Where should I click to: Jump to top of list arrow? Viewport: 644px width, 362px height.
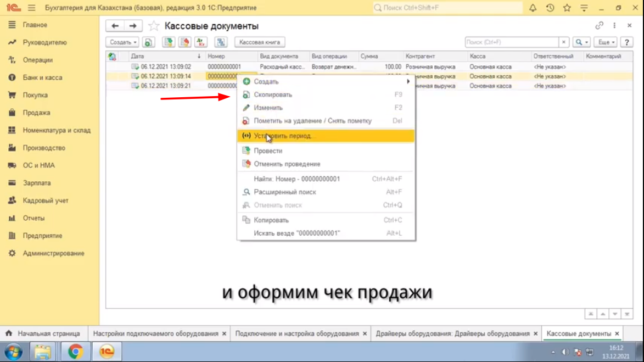click(x=591, y=314)
